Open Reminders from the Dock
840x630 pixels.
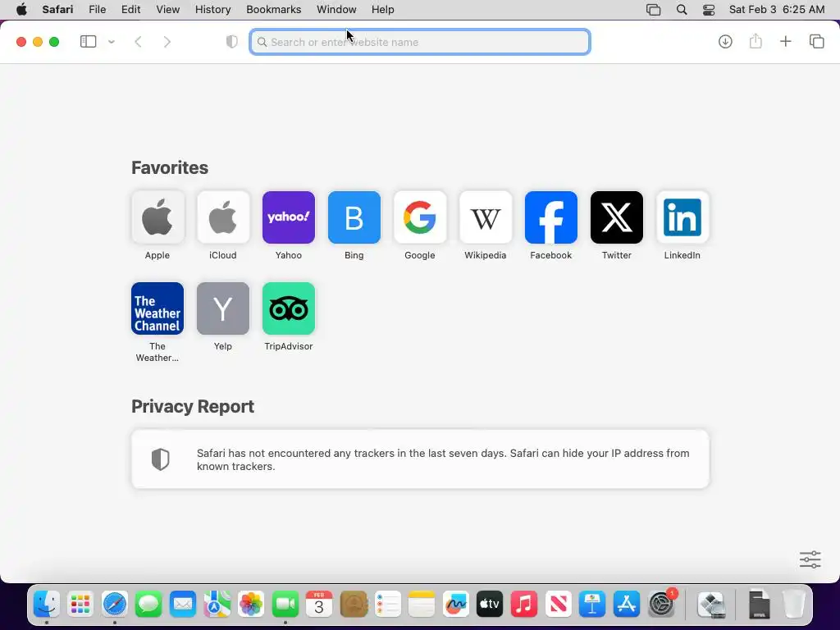[x=387, y=605]
